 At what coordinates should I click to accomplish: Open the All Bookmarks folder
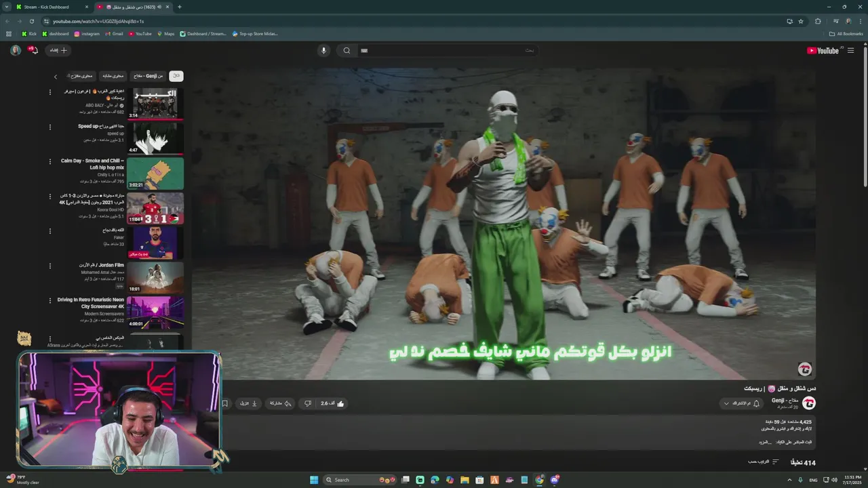pyautogui.click(x=846, y=33)
